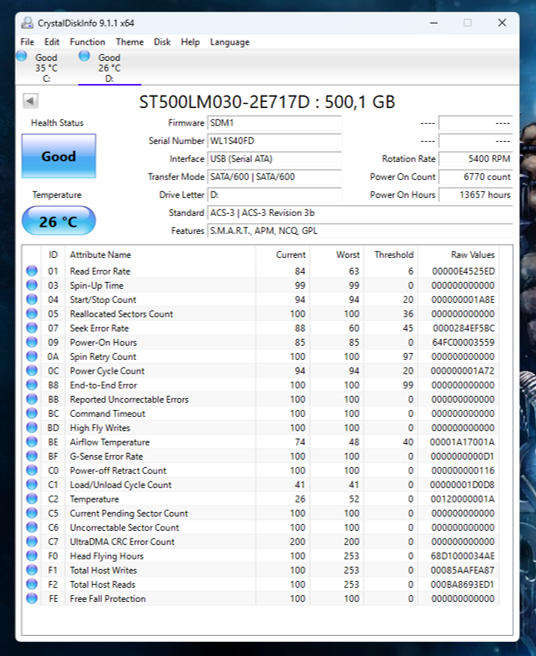Screen dimensions: 536x656
Task: Click status icon for End-to-End Error
Action: [x=32, y=384]
